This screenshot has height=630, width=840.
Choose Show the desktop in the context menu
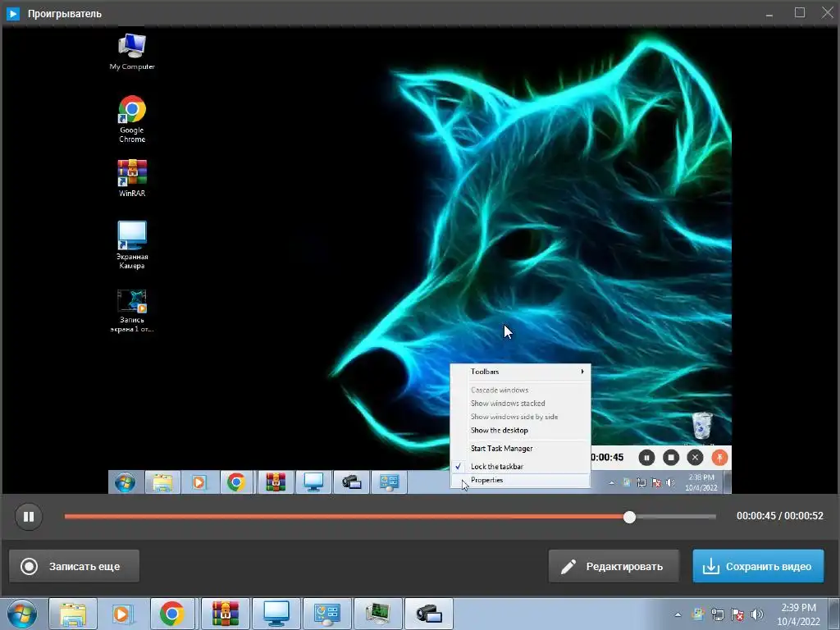(521, 430)
